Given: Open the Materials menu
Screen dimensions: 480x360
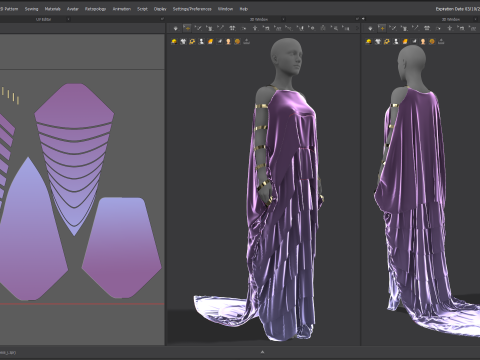Looking at the screenshot, I should [x=53, y=9].
